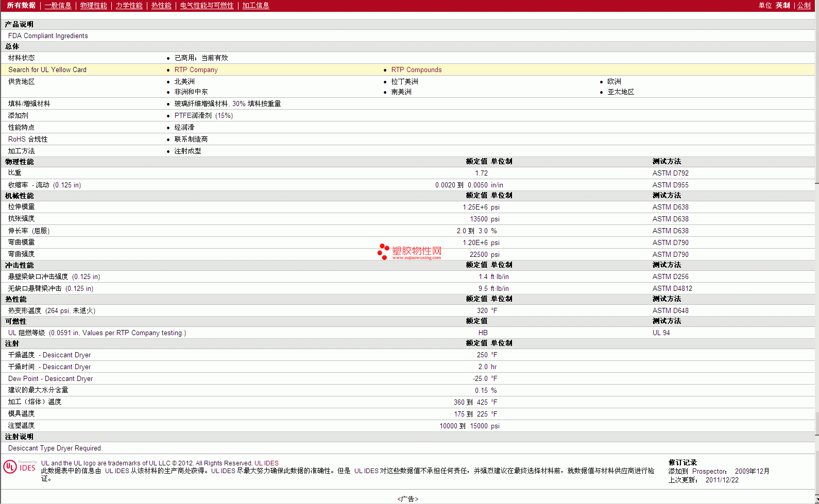Screen dimensions: 819x504
Task: Click 干燥温度 - Desiccant Dryer label
Action: (49, 355)
